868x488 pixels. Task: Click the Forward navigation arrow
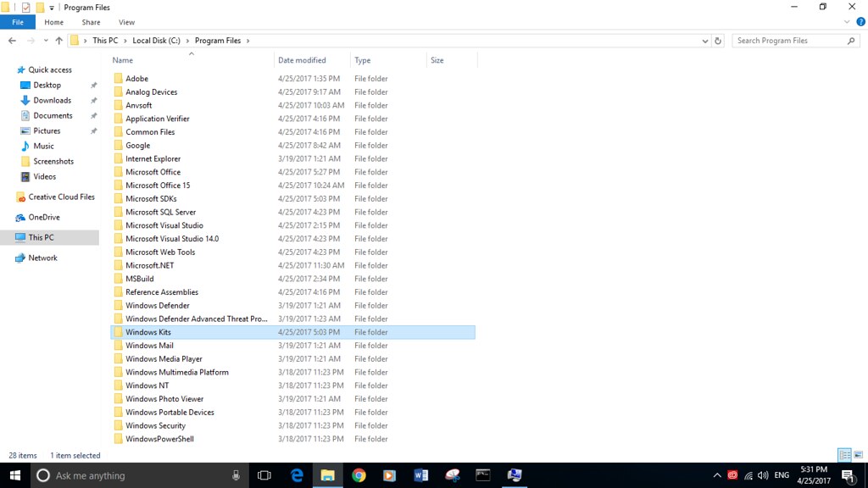[31, 41]
